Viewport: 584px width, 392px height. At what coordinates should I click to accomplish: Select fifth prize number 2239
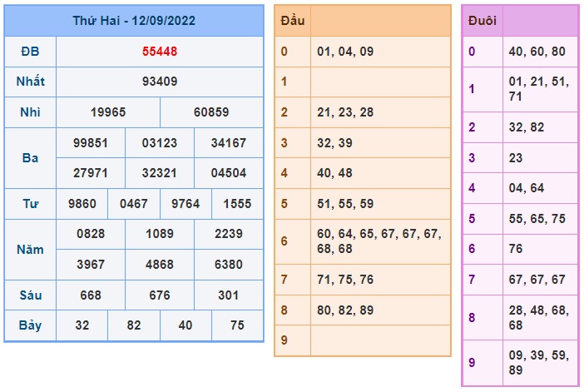(x=229, y=234)
